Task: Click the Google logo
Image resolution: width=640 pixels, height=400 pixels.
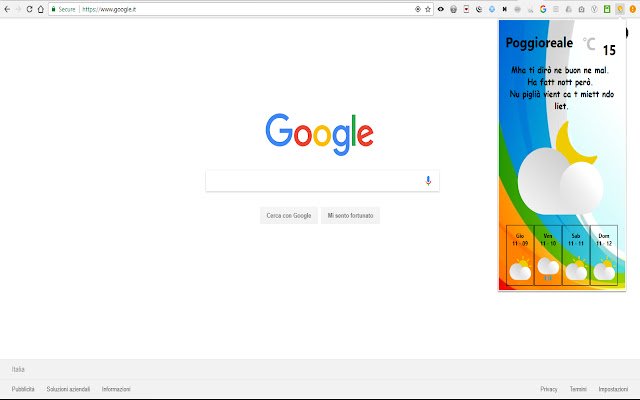Action: point(320,134)
